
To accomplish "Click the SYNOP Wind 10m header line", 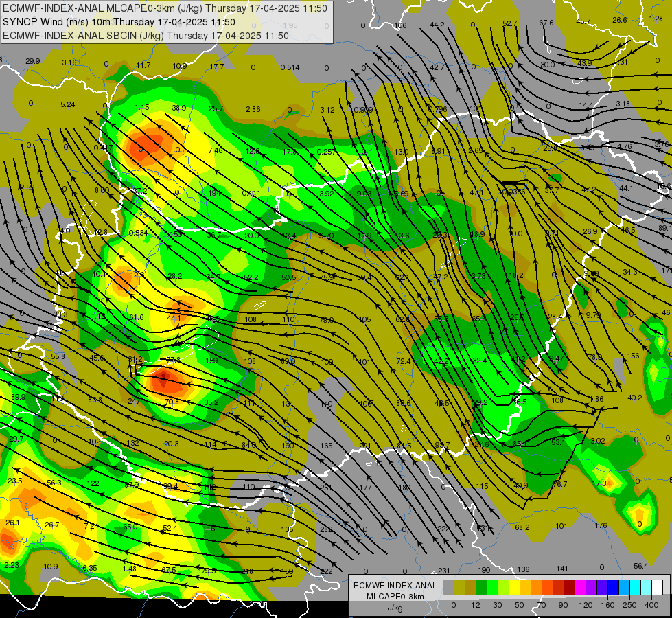I will click(x=119, y=22).
